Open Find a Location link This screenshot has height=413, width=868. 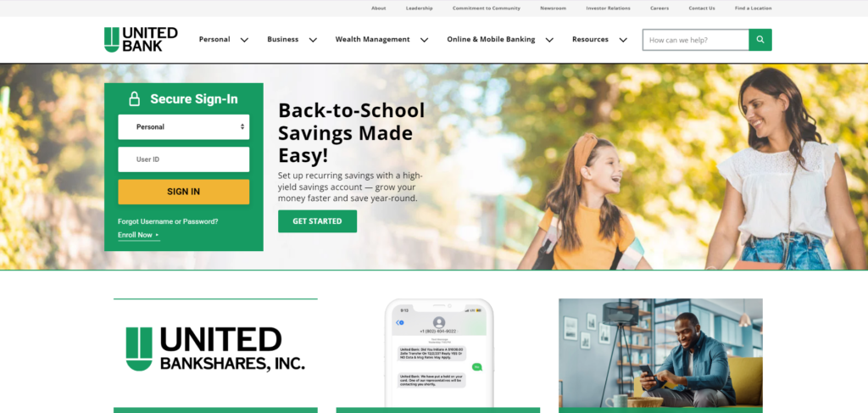click(754, 8)
